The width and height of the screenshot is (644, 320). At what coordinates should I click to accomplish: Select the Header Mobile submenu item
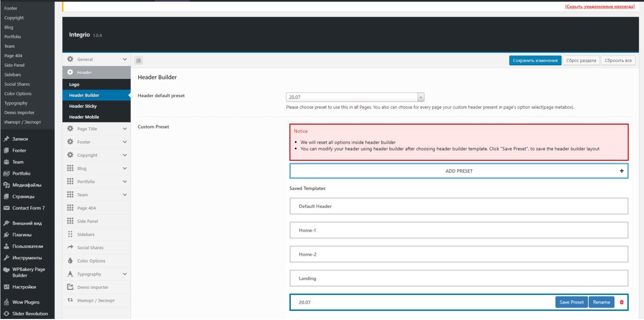point(84,117)
